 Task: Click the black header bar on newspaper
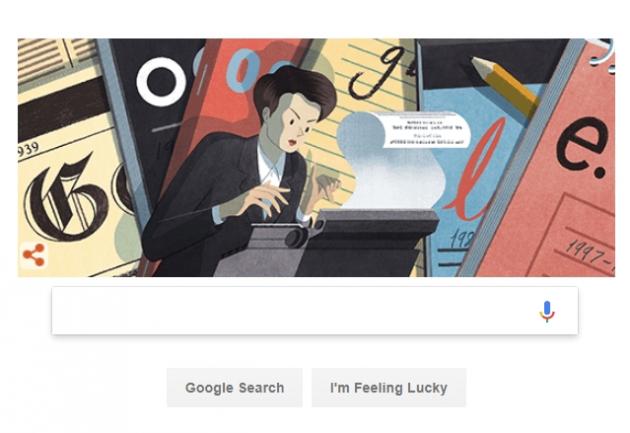(63, 108)
